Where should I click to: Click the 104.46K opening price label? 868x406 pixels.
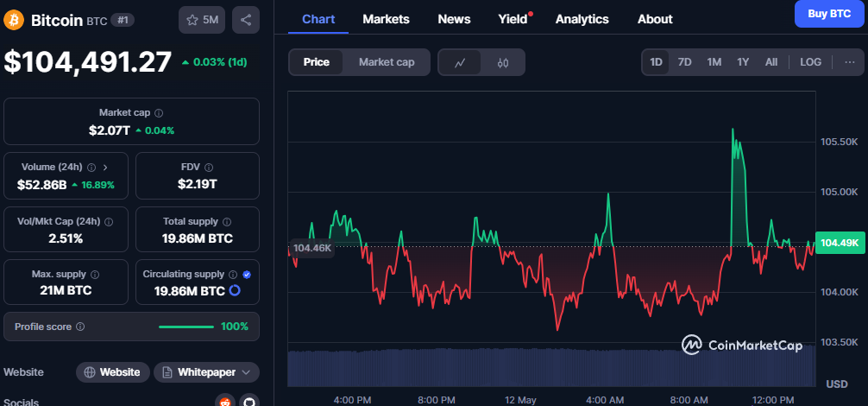[x=312, y=248]
